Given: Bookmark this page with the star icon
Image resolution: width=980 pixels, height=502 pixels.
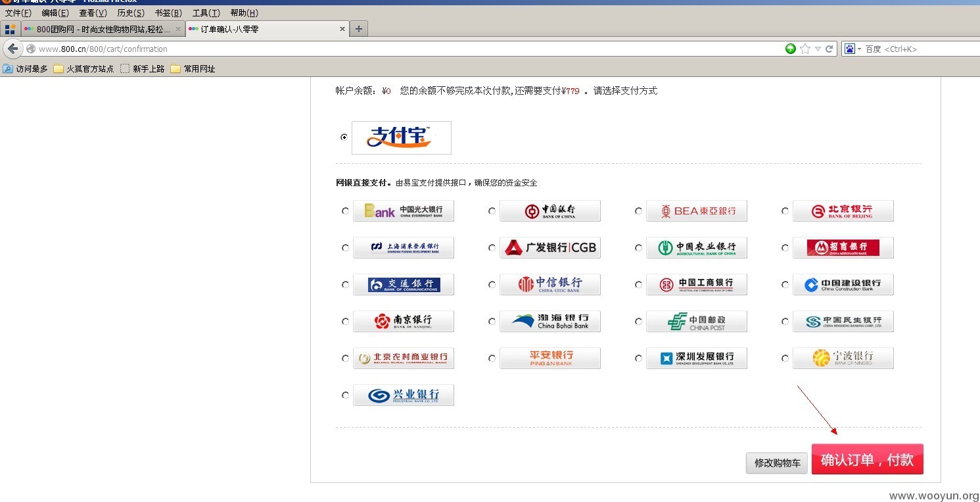Looking at the screenshot, I should (x=805, y=49).
